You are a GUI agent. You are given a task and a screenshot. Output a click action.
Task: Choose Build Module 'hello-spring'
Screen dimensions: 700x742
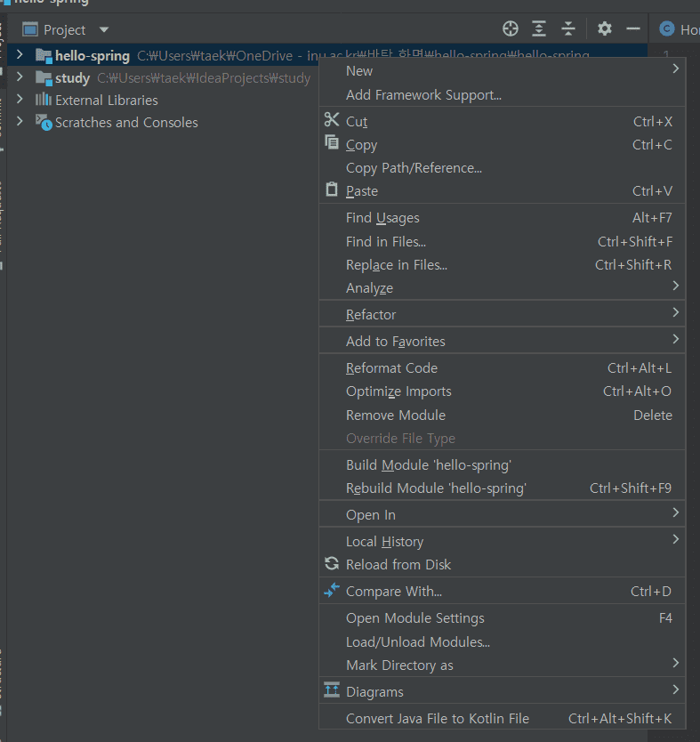(503, 464)
